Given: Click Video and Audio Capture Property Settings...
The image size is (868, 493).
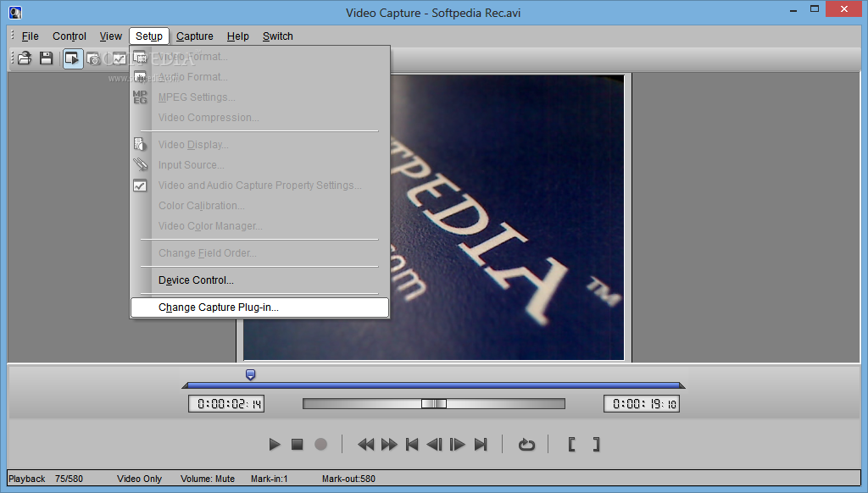Looking at the screenshot, I should point(259,186).
